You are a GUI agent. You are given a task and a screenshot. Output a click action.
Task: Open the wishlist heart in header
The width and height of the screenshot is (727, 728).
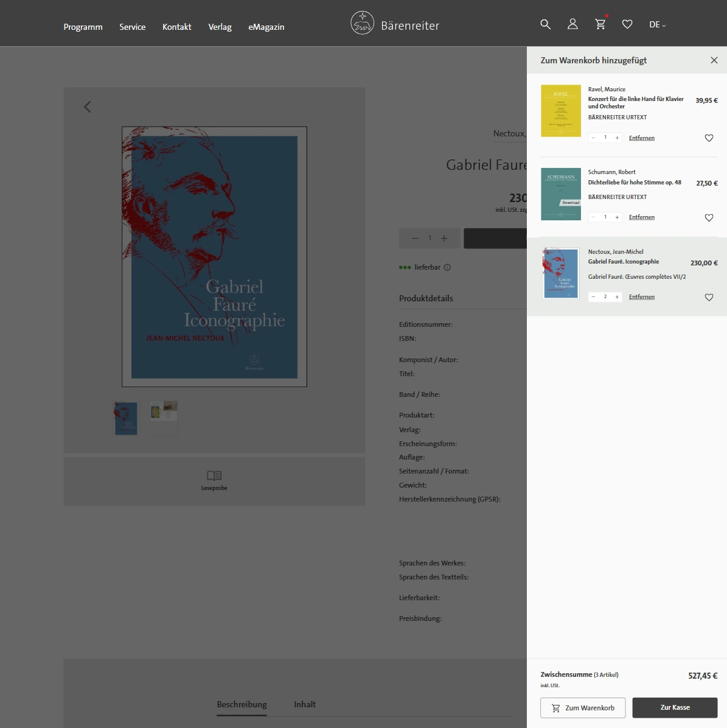[627, 24]
